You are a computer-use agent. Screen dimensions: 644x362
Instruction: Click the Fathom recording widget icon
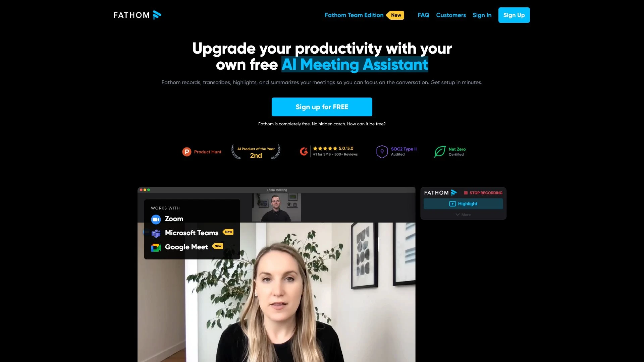454,193
